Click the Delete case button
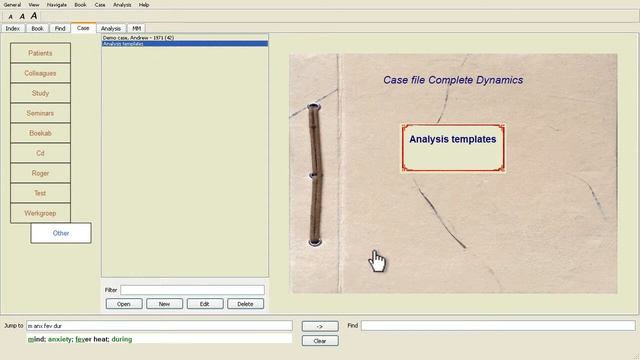The width and height of the screenshot is (640, 360). 245,304
